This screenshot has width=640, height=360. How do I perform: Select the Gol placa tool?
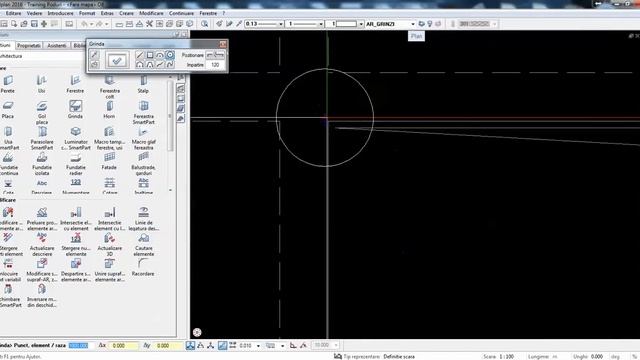click(42, 112)
